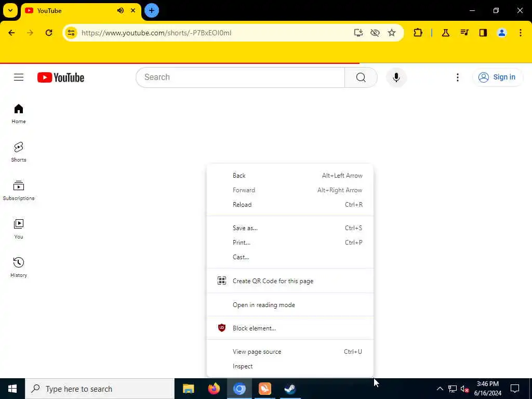Open Steam from the taskbar
Viewport: 532px width, 399px height.
[290, 389]
